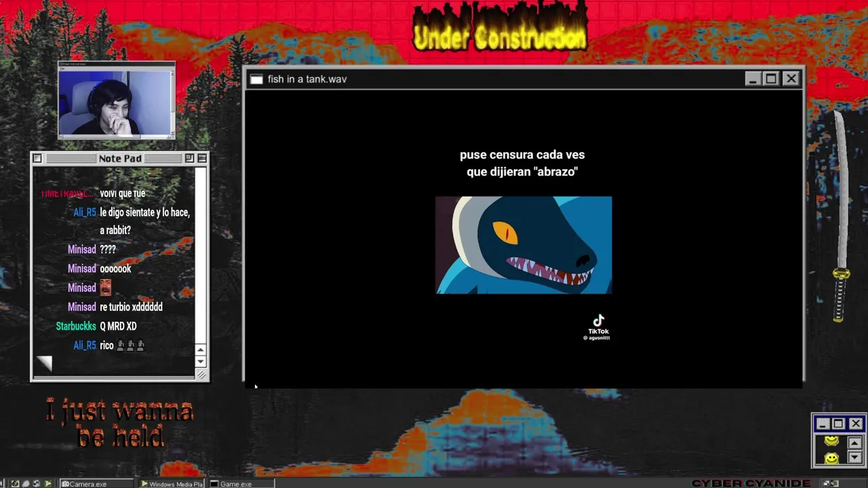Click the second system tray icon
The image size is (868, 488).
[835, 483]
